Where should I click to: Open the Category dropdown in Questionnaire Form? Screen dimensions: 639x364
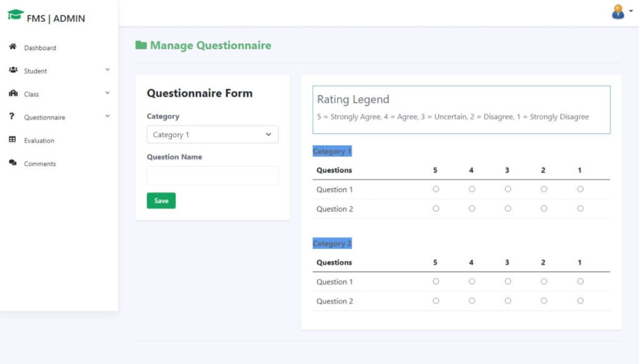pos(212,134)
